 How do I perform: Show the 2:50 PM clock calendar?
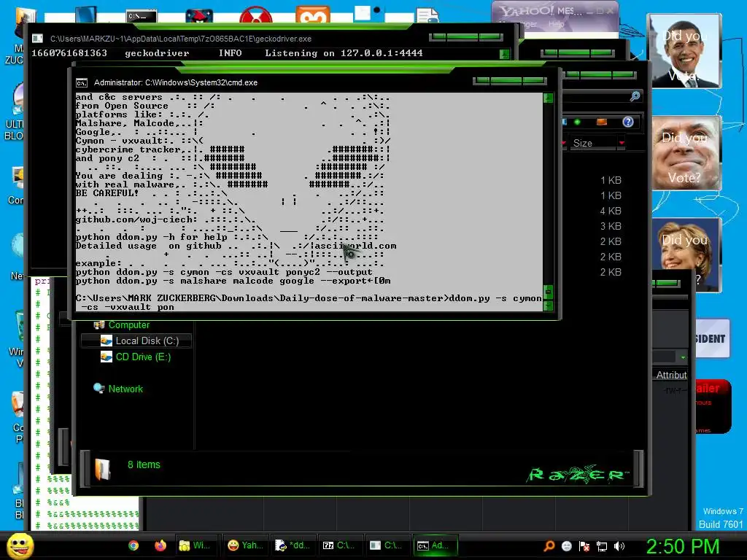point(682,546)
